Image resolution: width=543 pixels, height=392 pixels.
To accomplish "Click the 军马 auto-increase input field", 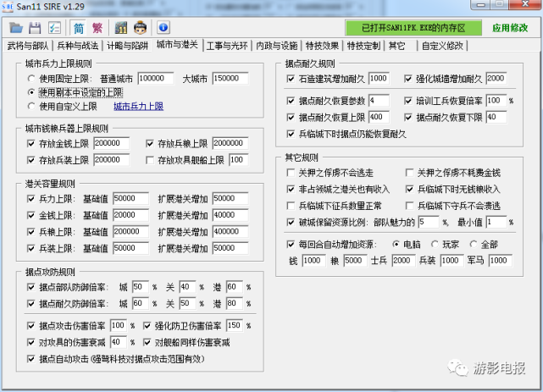I will 501,260.
